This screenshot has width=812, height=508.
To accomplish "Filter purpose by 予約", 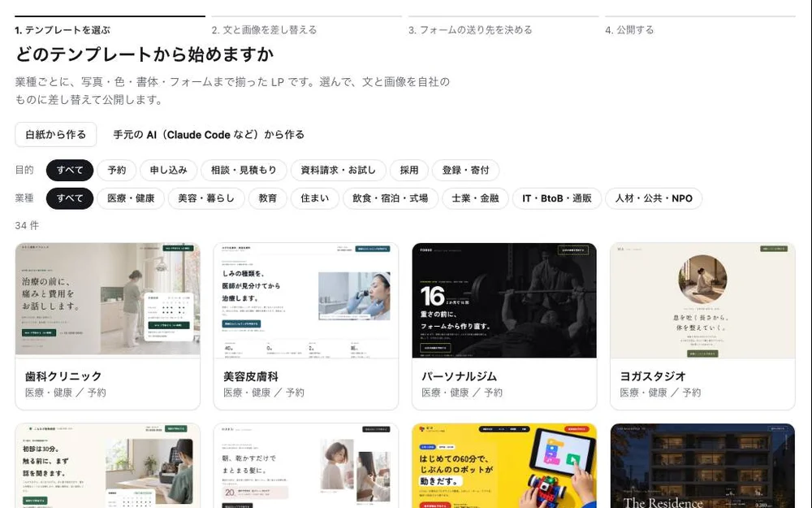I will [x=116, y=170].
